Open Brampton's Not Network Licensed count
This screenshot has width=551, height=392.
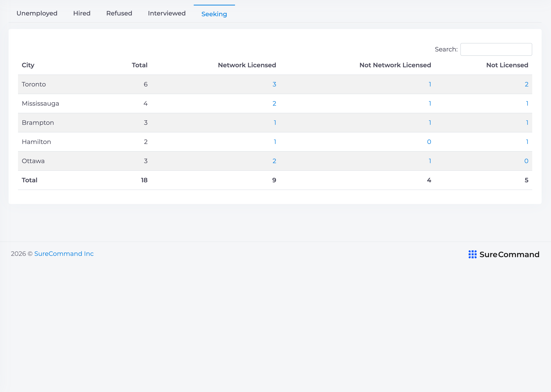coord(430,123)
